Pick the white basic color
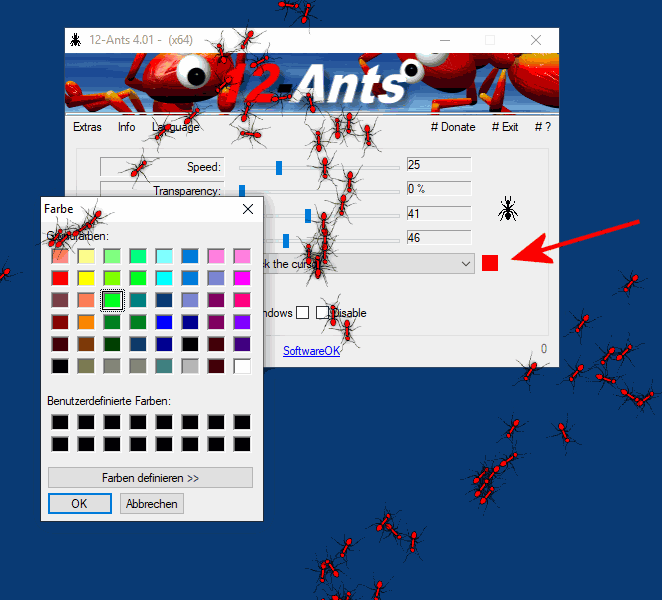 242,366
